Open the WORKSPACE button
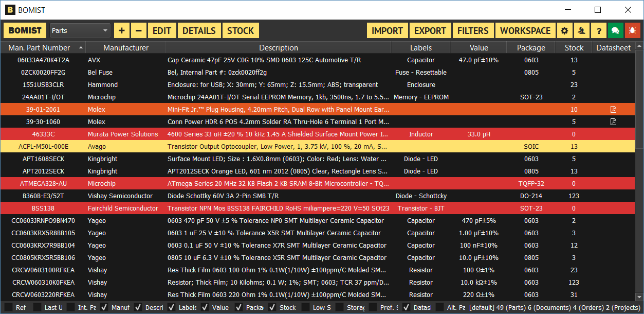 click(x=525, y=30)
